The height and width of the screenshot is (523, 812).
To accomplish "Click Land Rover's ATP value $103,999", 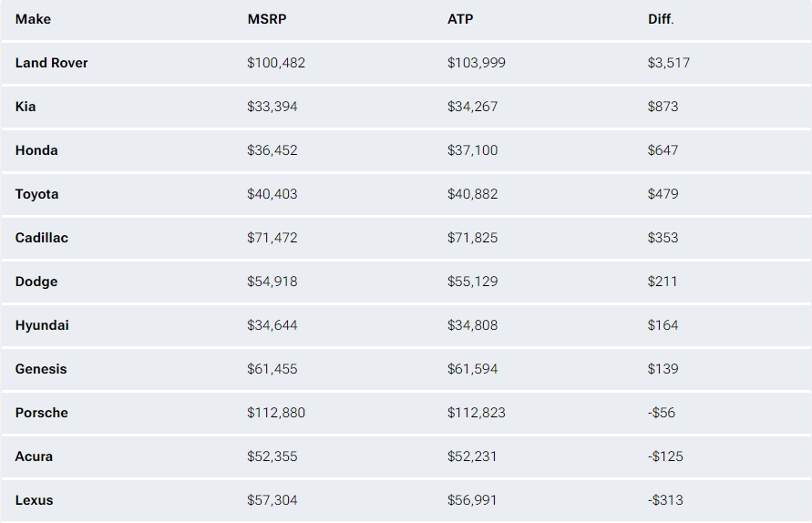I will coord(477,63).
